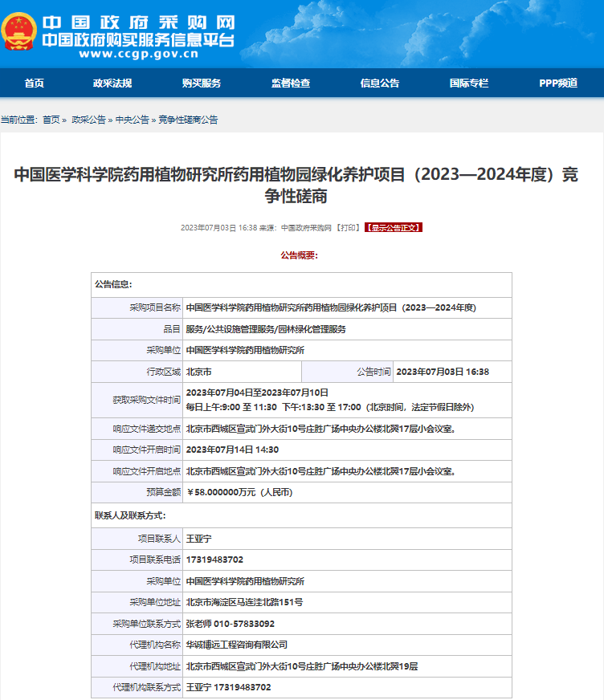
Task: Click the budget amount ￥58.000000万元
Action: (239, 492)
